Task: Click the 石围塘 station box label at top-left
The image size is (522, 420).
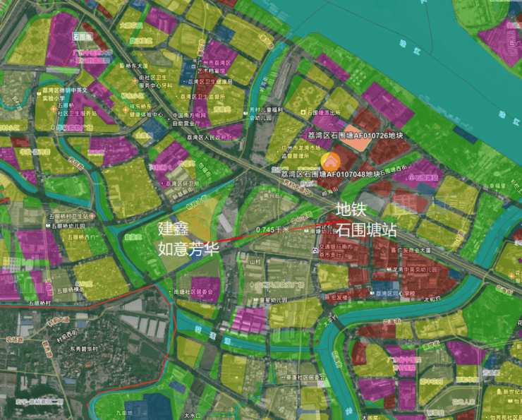Action: click(x=83, y=36)
